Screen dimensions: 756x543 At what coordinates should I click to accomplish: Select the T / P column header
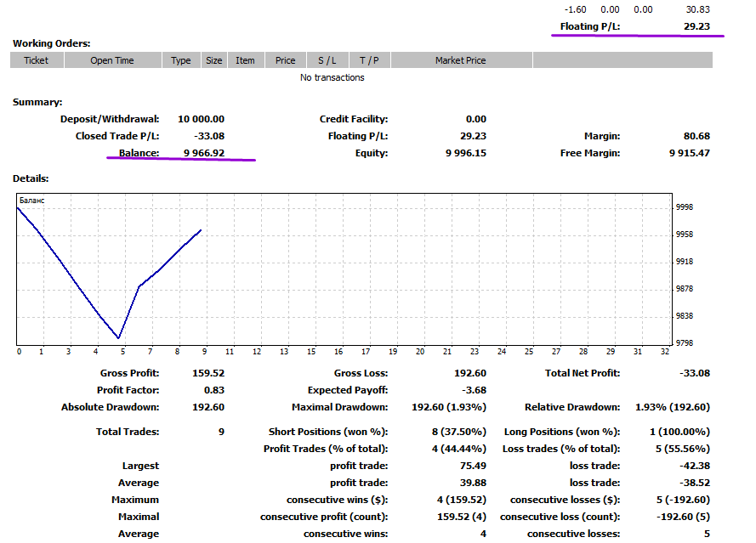tap(369, 60)
